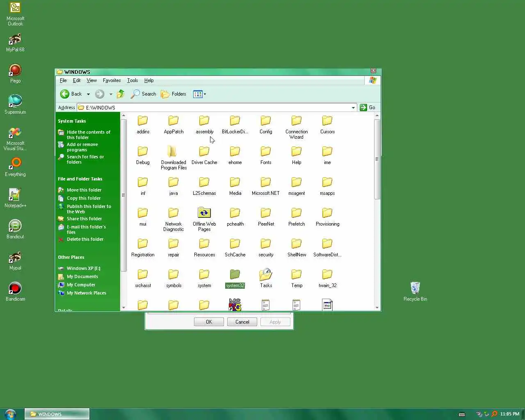This screenshot has width=525, height=420.
Task: Open the Tools menu
Action: pyautogui.click(x=132, y=80)
